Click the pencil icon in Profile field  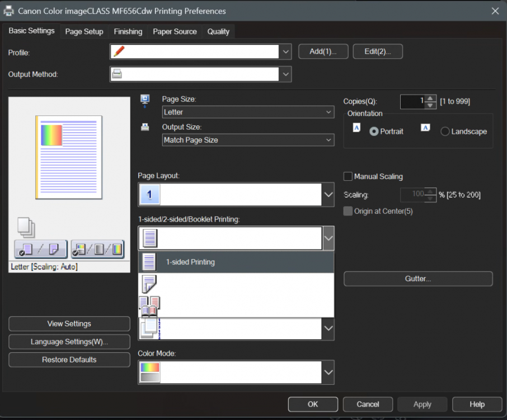click(119, 52)
